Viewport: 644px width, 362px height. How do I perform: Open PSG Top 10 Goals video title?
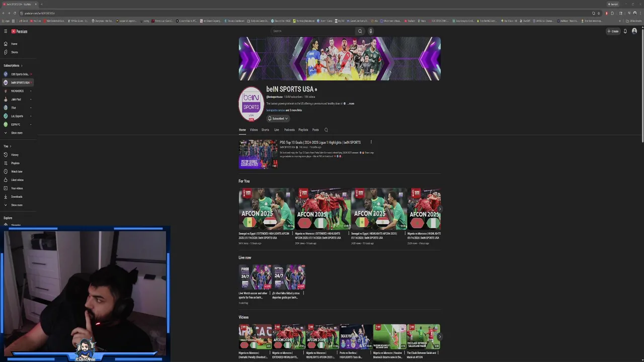click(320, 142)
